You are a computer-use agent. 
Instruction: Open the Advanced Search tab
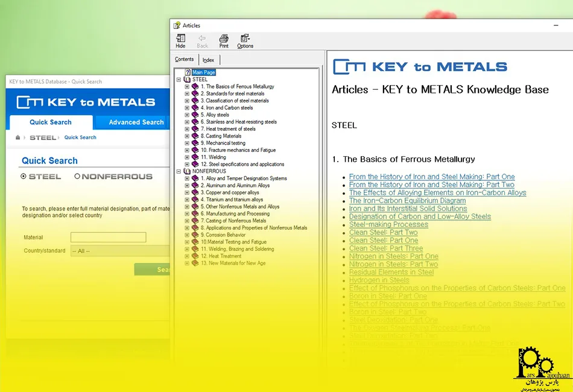pos(136,122)
